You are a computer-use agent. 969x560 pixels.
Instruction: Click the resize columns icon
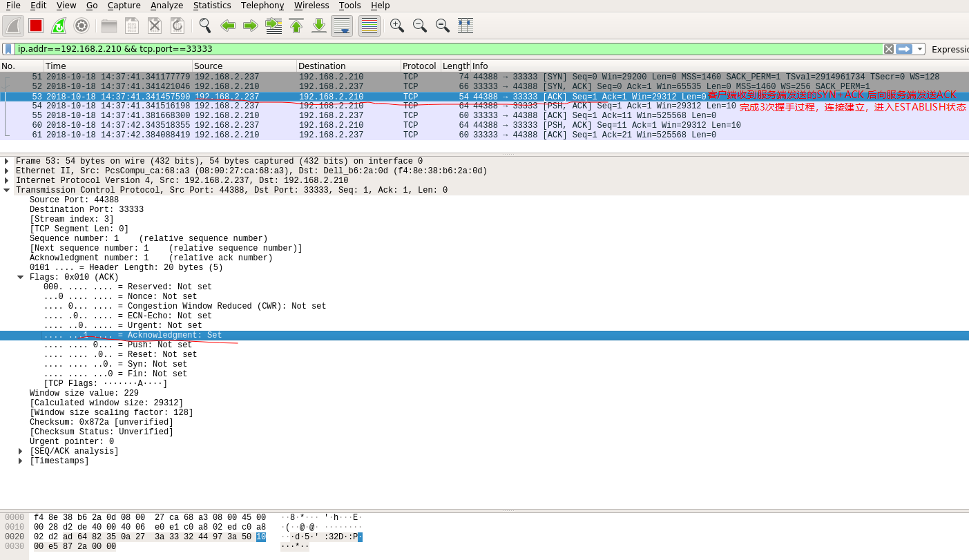[465, 26]
